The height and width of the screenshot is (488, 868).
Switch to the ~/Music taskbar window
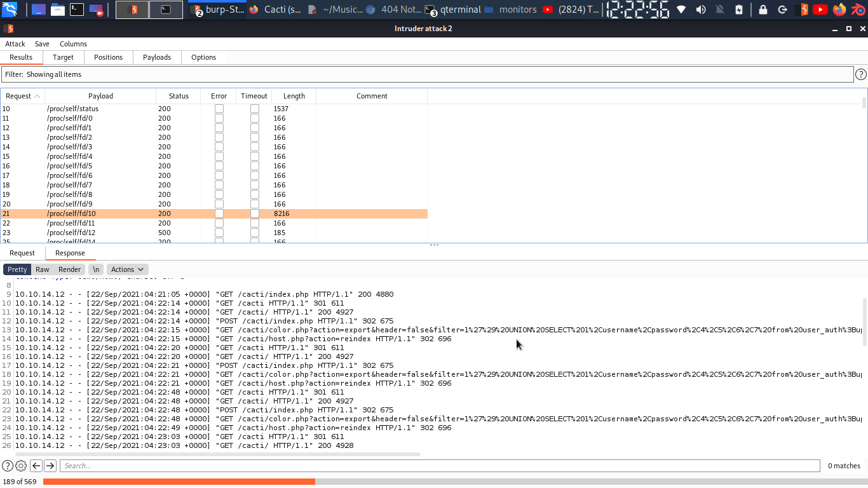[x=335, y=10]
